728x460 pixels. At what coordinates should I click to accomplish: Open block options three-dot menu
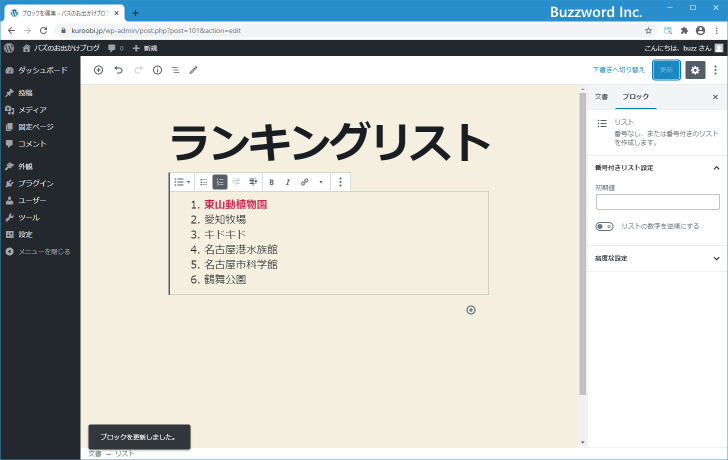340,182
